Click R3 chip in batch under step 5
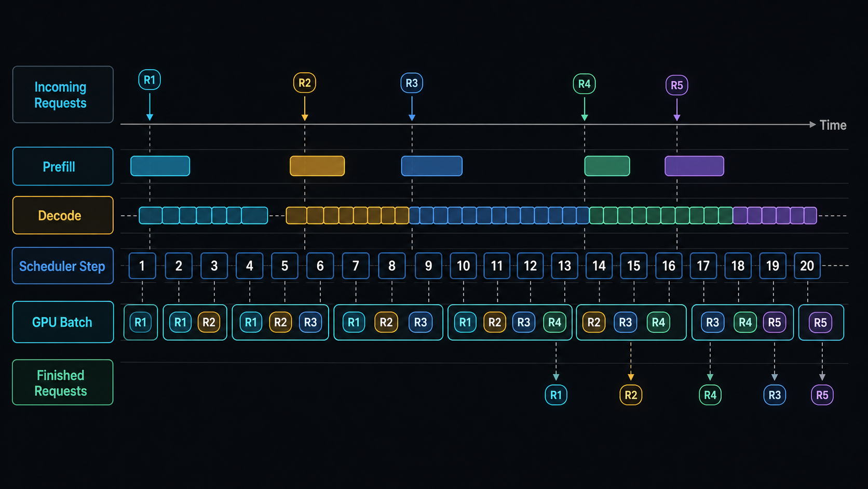 310,322
